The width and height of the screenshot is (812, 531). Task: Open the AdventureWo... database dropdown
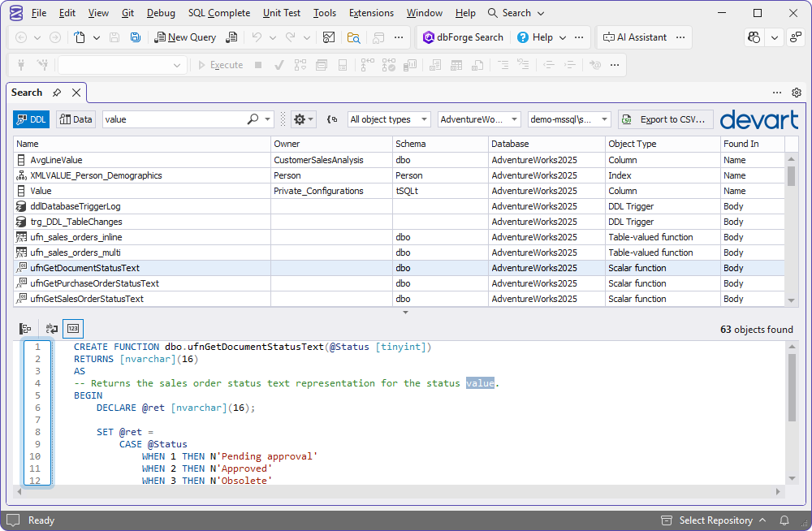[x=479, y=119]
